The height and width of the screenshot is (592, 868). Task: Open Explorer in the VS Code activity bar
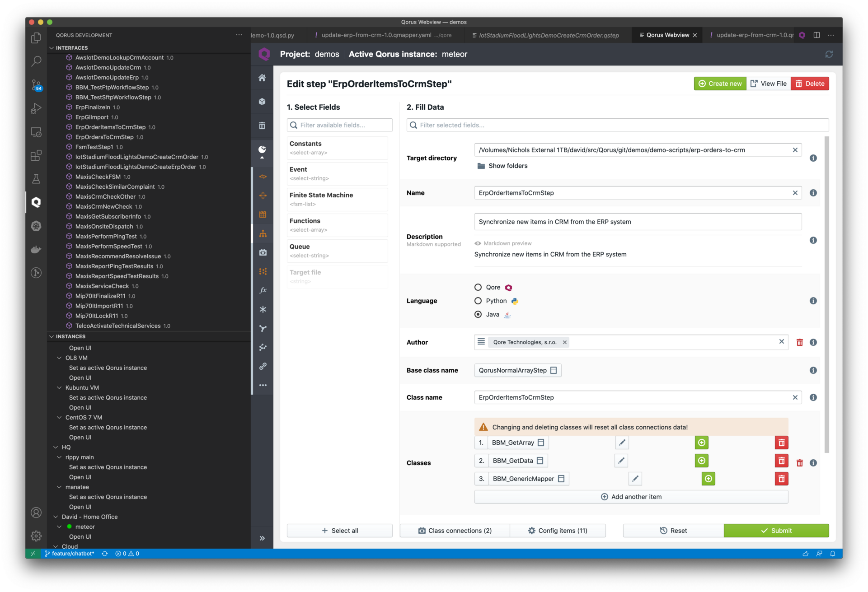(36, 38)
